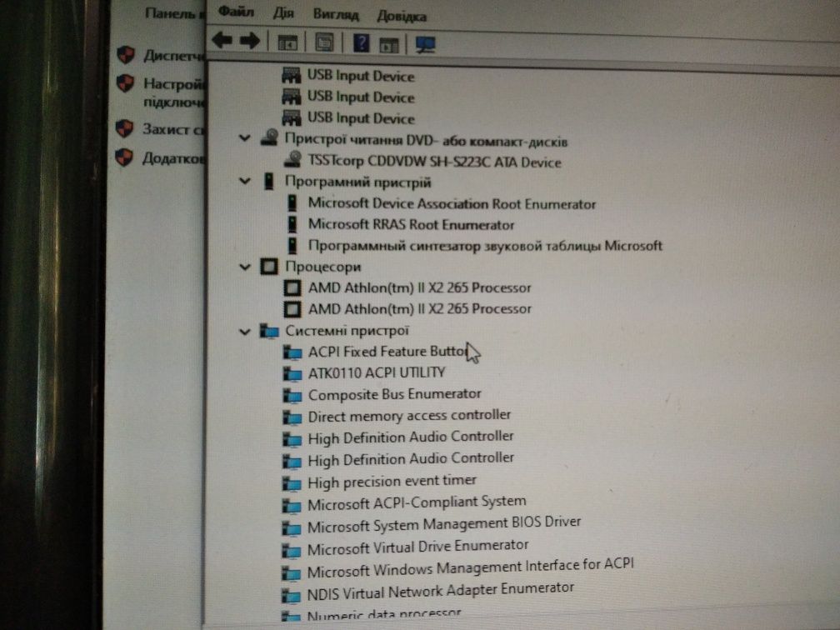
Task: Click shield icon beside Захист link
Action: (124, 128)
